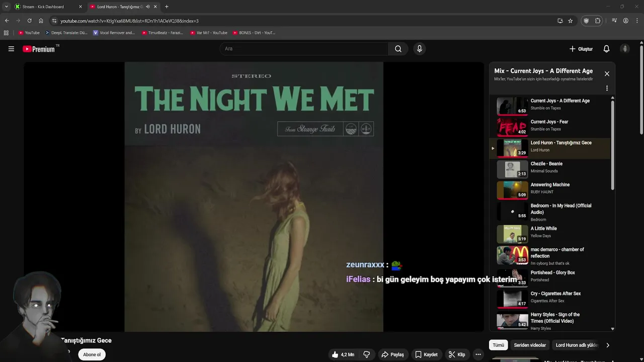The height and width of the screenshot is (362, 644).
Task: Bookmark this page with star icon
Action: [571, 21]
